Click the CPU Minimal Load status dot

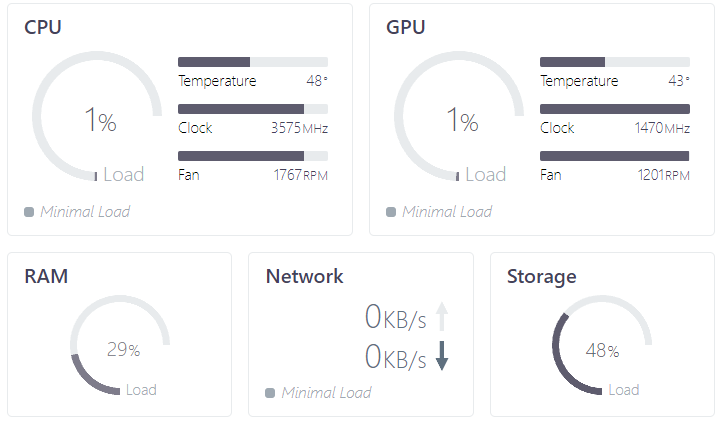pyautogui.click(x=29, y=212)
